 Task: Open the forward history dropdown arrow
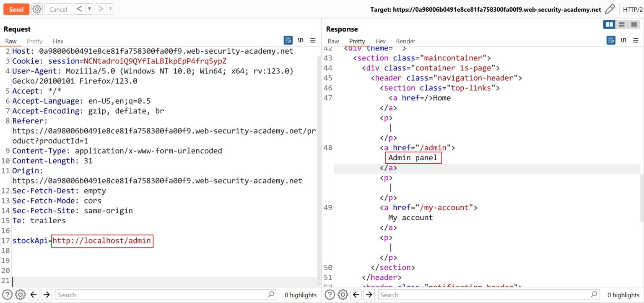pyautogui.click(x=110, y=9)
